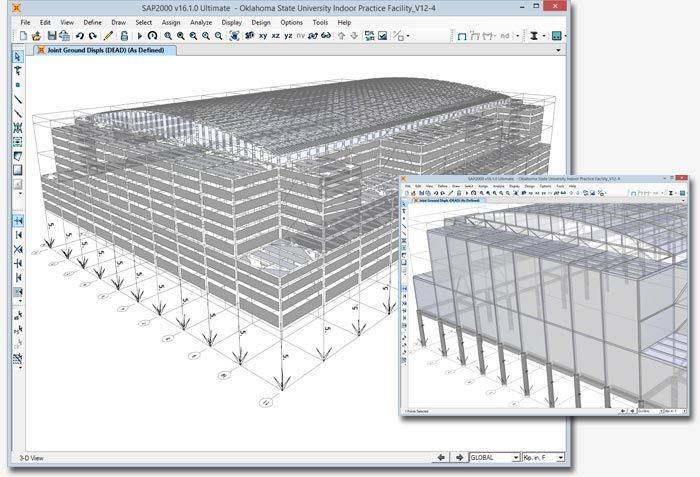
Task: Save the model with the floppy disk icon
Action: pyautogui.click(x=52, y=36)
